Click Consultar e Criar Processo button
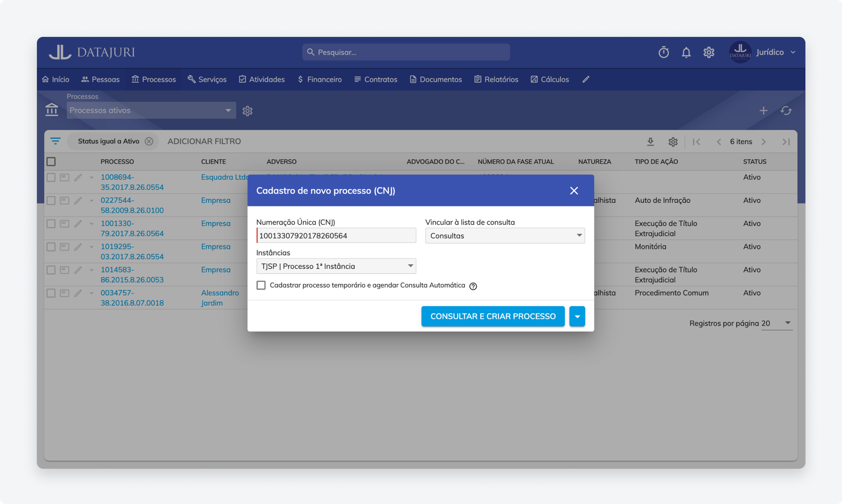 point(493,317)
